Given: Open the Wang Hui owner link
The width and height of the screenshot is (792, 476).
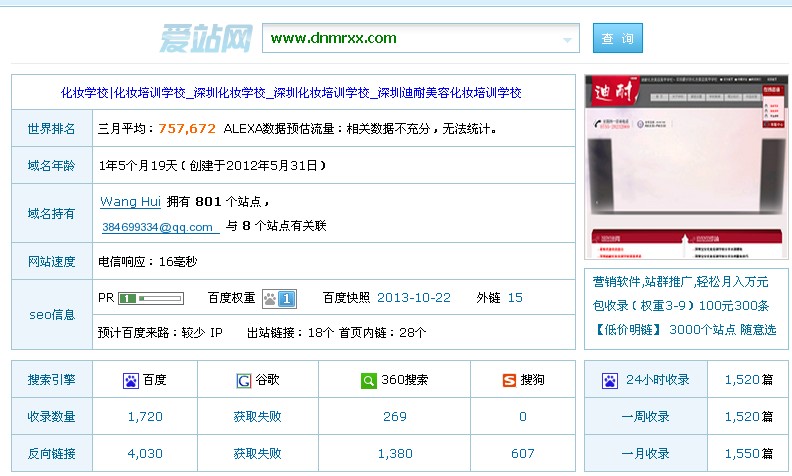Looking at the screenshot, I should coord(130,202).
